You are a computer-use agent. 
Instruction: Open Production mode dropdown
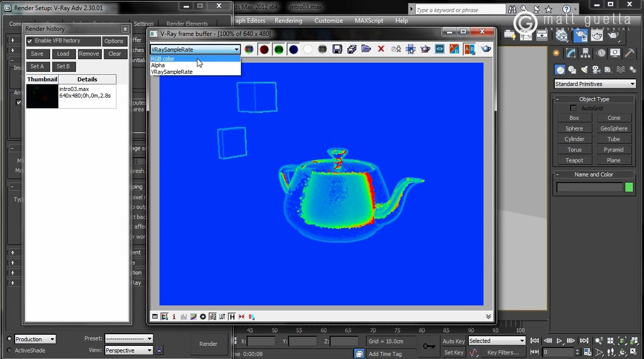35,339
